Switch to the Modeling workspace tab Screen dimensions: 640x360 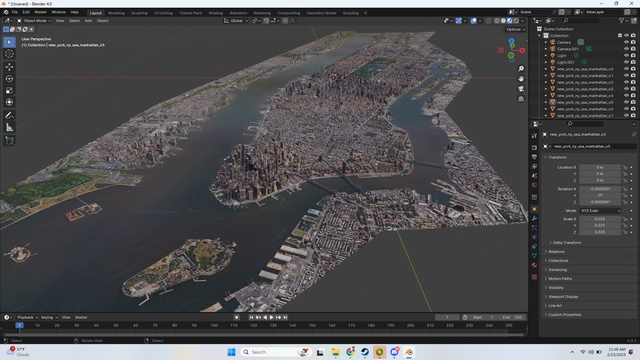116,13
